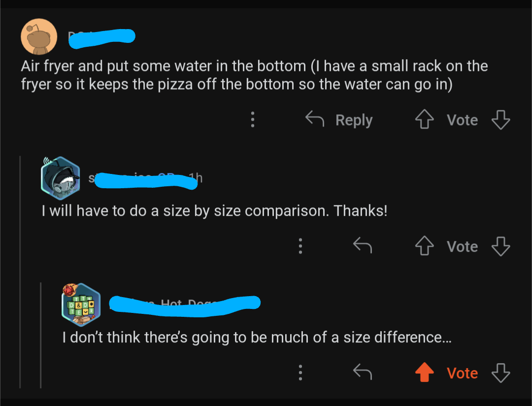This screenshot has width=532, height=406.
Task: Open the snoo avatar of the top commenter
Action: coord(38,36)
